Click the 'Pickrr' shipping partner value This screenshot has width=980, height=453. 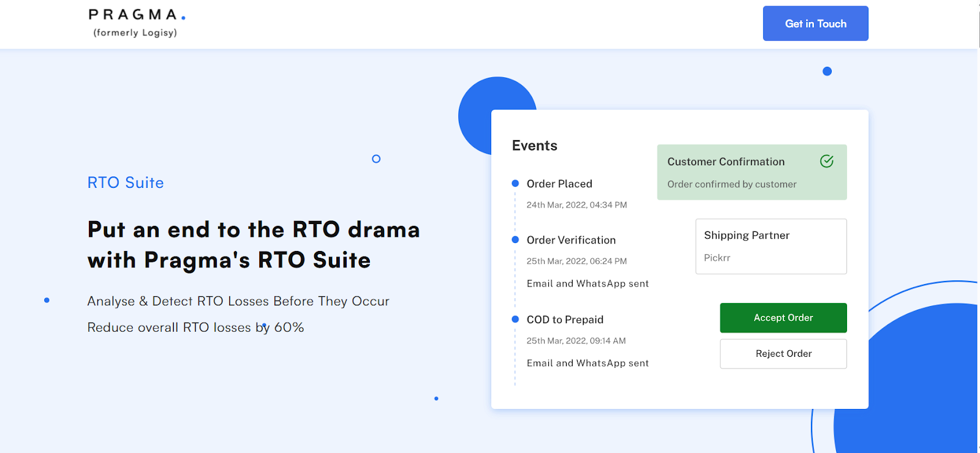(x=717, y=258)
